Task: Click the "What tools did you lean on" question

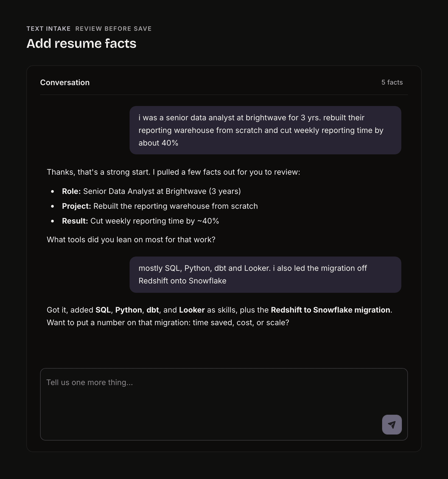Action: [131, 239]
